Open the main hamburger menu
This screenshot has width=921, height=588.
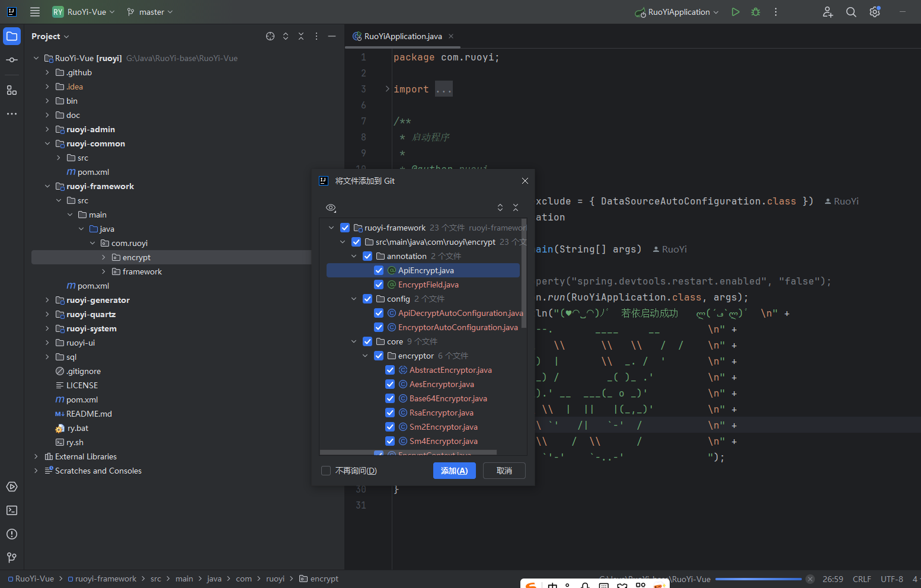pyautogui.click(x=35, y=12)
